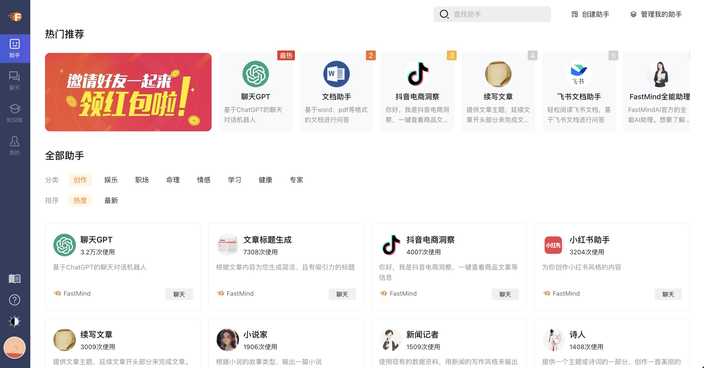Click 聊天 button on 小红书助手 card
The image size is (704, 368).
click(668, 294)
